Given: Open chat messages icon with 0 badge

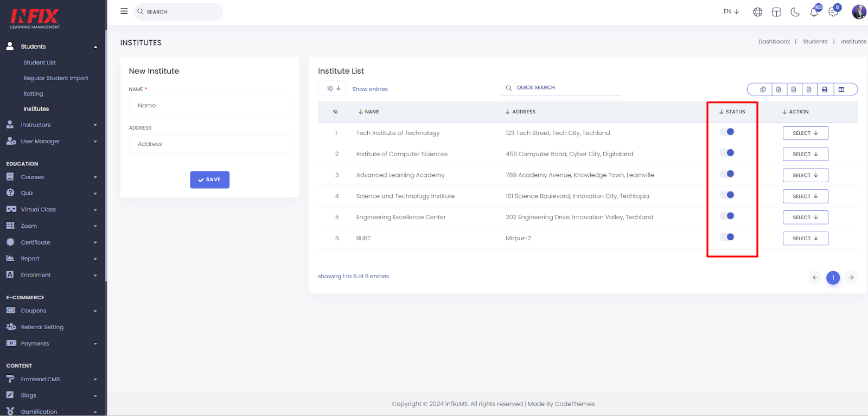Looking at the screenshot, I should coord(834,11).
